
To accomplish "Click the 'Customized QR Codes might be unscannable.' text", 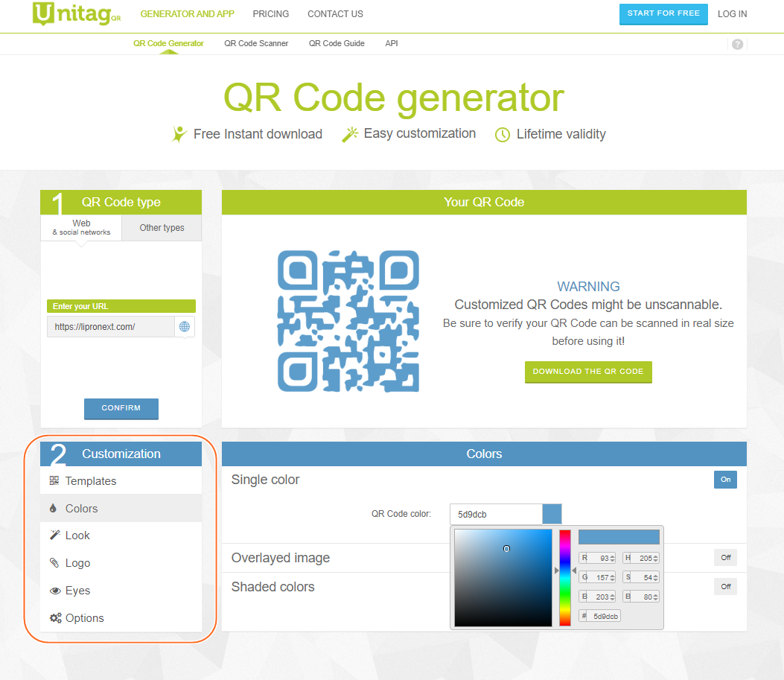I will 588,305.
